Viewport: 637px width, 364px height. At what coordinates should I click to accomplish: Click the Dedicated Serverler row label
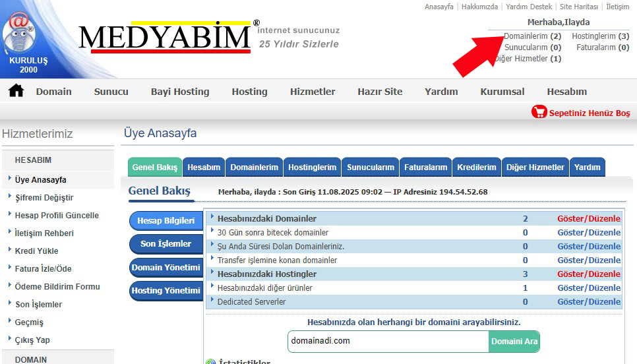click(251, 302)
